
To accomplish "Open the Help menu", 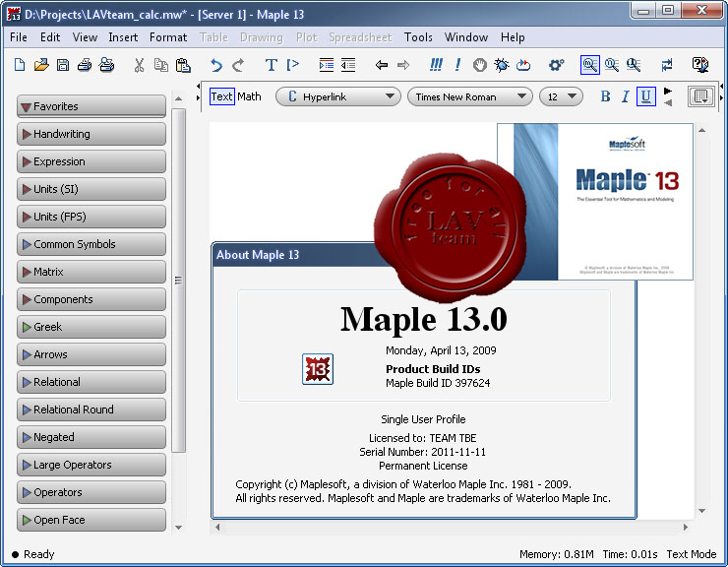I will pyautogui.click(x=513, y=37).
